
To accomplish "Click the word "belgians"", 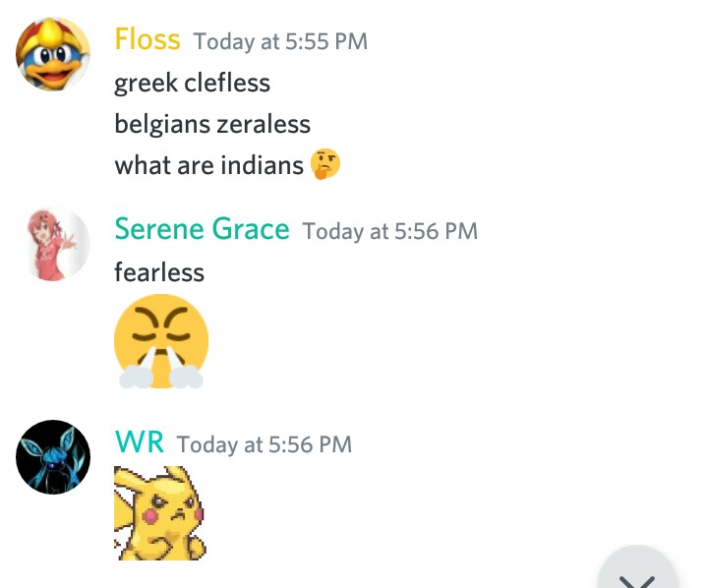I will [156, 124].
